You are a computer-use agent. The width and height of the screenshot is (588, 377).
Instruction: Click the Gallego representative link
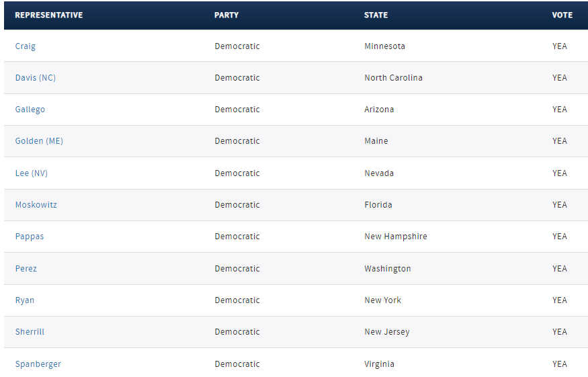tap(30, 110)
